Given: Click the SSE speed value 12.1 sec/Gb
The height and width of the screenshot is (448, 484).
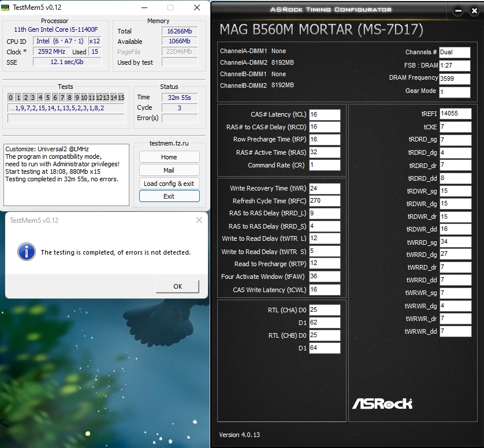Looking at the screenshot, I should click(67, 62).
